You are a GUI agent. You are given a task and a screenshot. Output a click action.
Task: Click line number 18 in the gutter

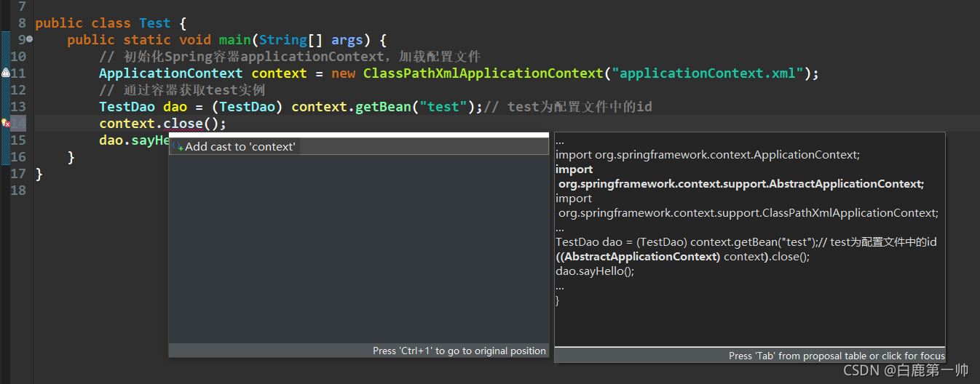pos(18,191)
